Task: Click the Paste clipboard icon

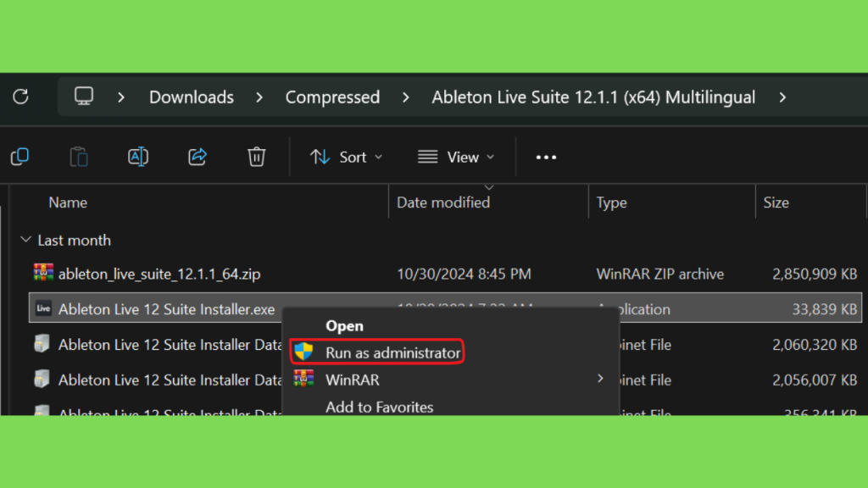Action: (79, 157)
